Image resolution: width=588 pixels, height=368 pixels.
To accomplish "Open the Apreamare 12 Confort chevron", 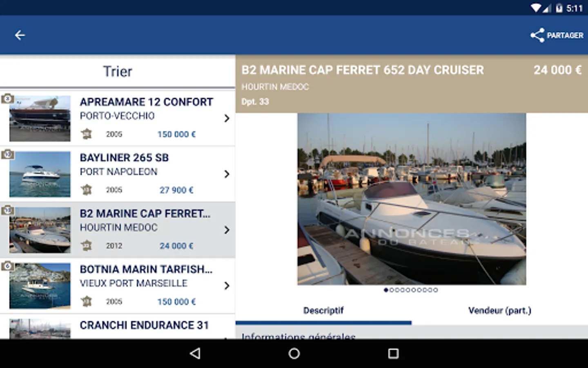I will 227,118.
